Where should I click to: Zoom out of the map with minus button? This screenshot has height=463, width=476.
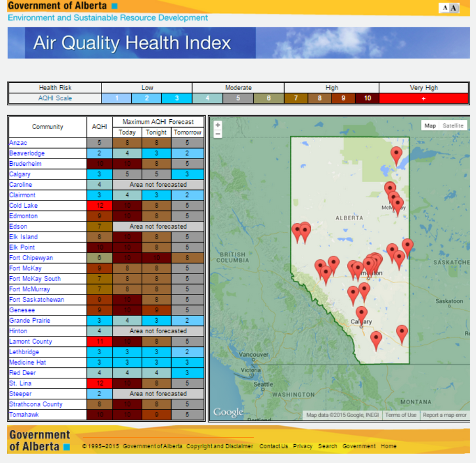(x=218, y=133)
